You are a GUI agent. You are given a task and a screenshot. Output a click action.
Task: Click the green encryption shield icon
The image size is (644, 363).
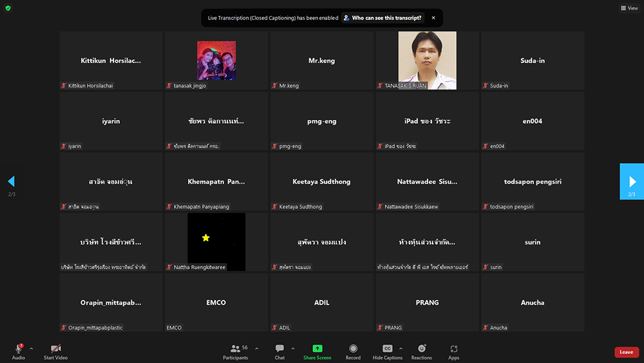8,8
